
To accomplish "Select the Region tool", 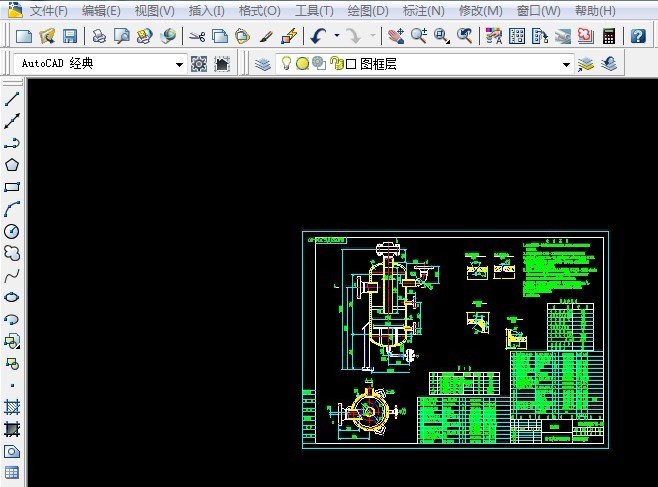I will click(x=12, y=451).
